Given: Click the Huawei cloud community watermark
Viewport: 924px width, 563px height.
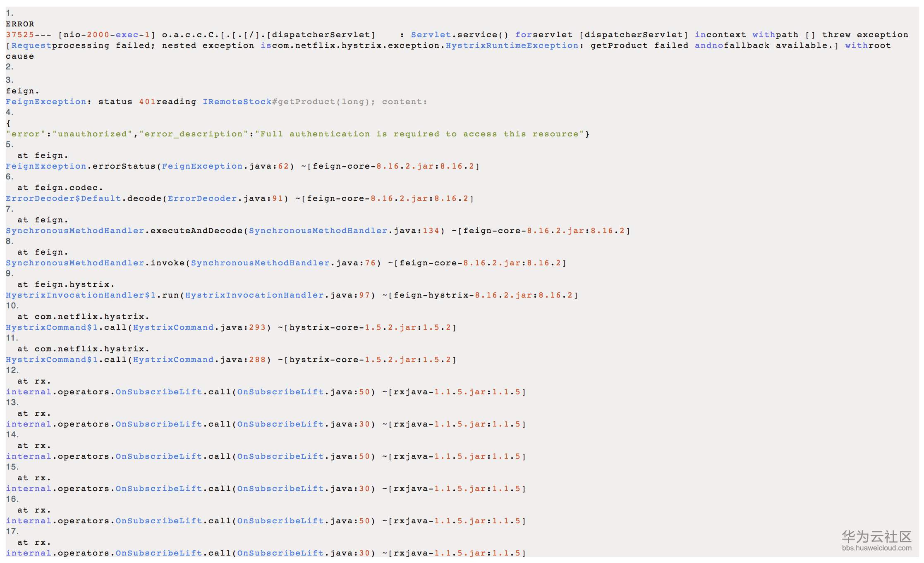Looking at the screenshot, I should (876, 537).
